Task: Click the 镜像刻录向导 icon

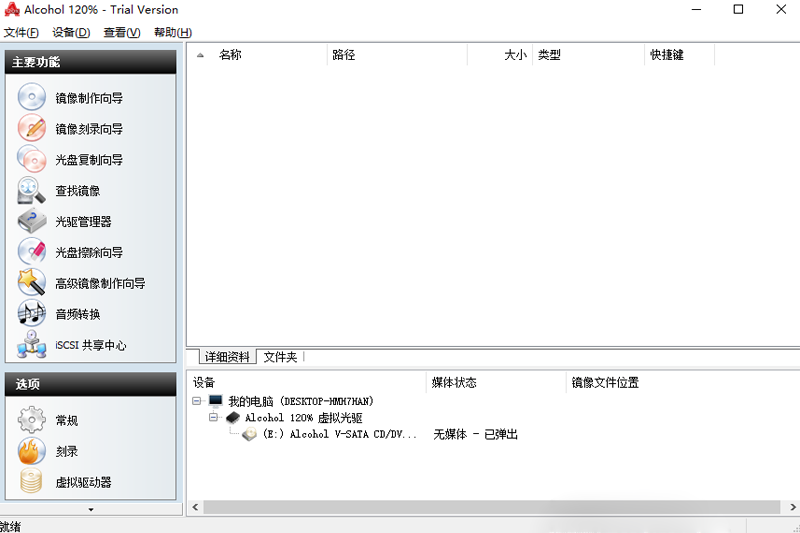Action: pyautogui.click(x=32, y=129)
